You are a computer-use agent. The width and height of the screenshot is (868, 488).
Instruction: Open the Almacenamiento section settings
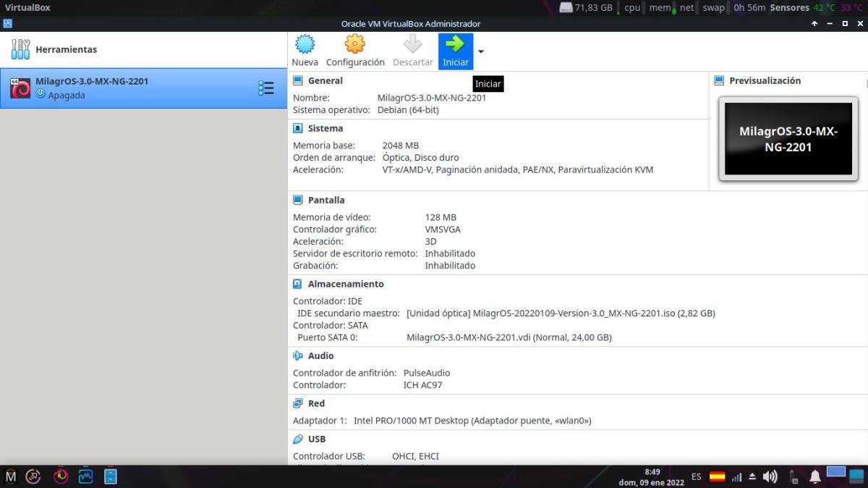[345, 284]
